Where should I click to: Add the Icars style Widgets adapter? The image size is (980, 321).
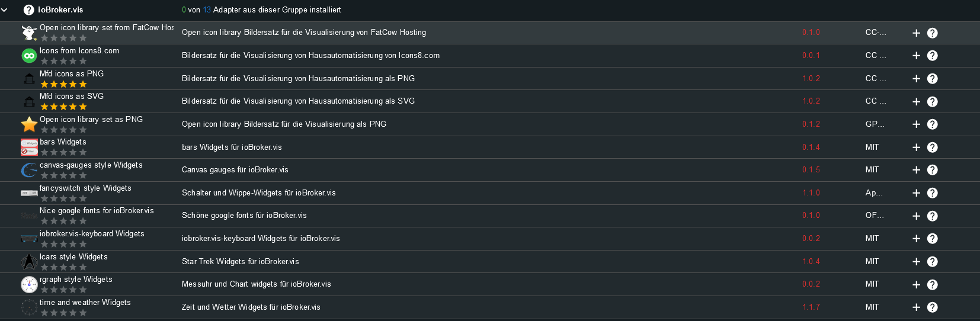point(916,262)
